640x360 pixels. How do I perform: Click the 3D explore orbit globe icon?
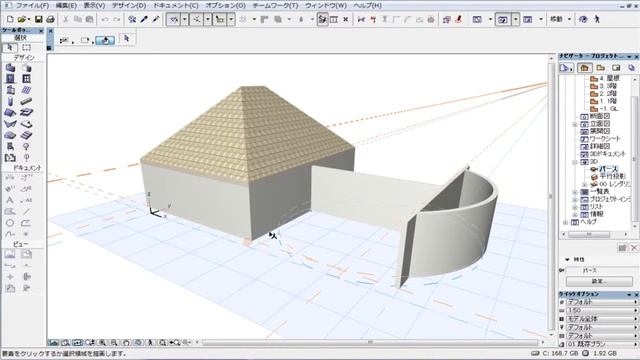pyautogui.click(x=584, y=19)
